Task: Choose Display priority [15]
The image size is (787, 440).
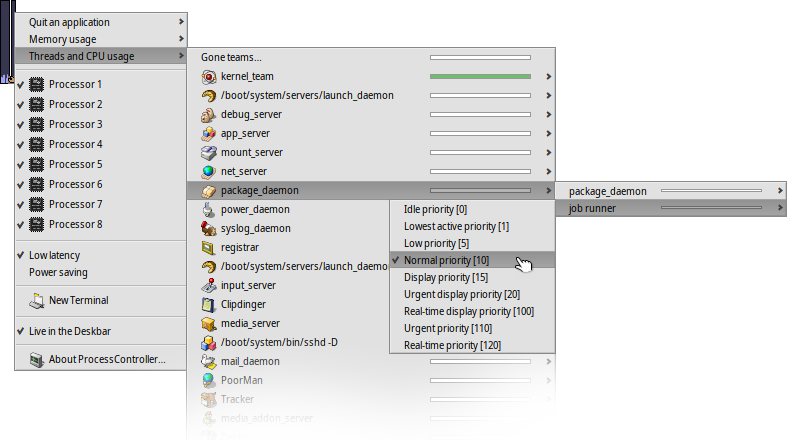Action: point(472,277)
